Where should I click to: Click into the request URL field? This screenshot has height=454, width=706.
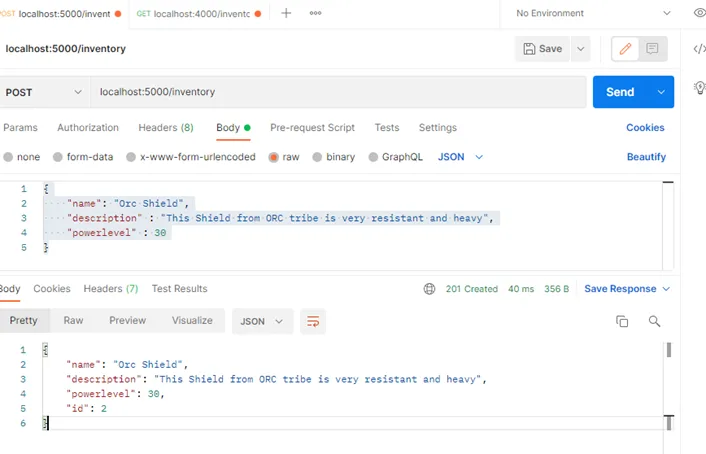[338, 92]
